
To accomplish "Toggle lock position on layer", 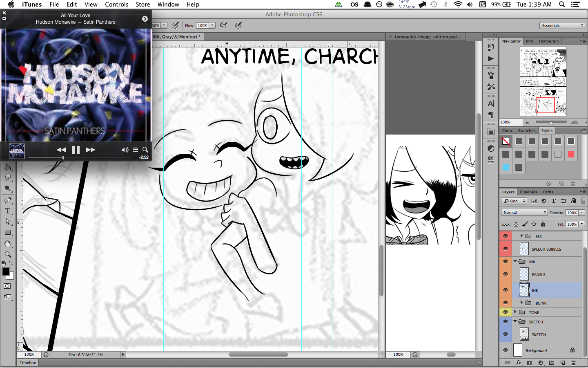I will tap(534, 224).
